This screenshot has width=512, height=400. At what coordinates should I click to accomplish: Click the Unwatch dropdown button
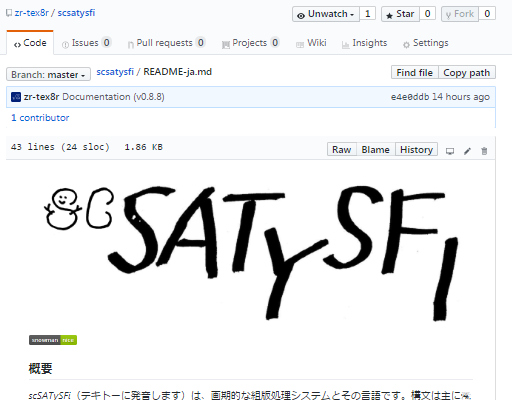[326, 14]
